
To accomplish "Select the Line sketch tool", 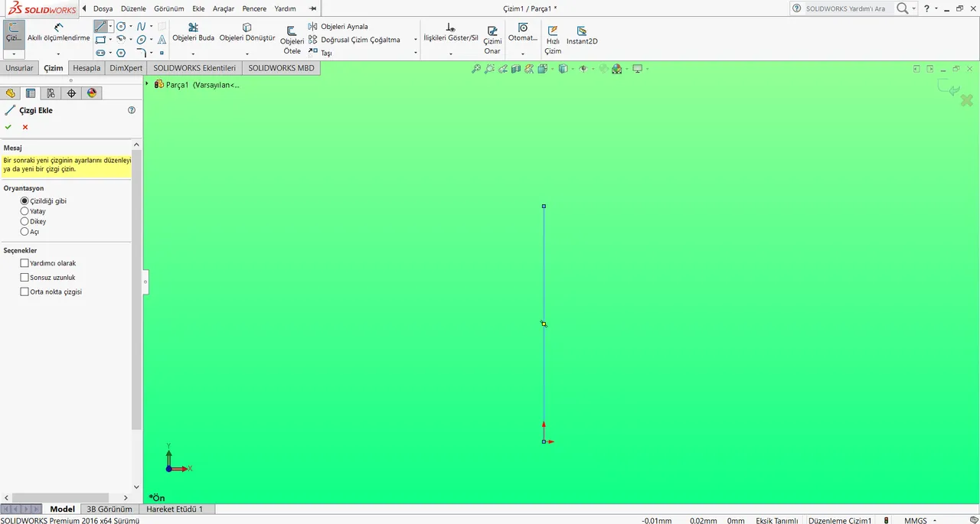I will click(100, 26).
